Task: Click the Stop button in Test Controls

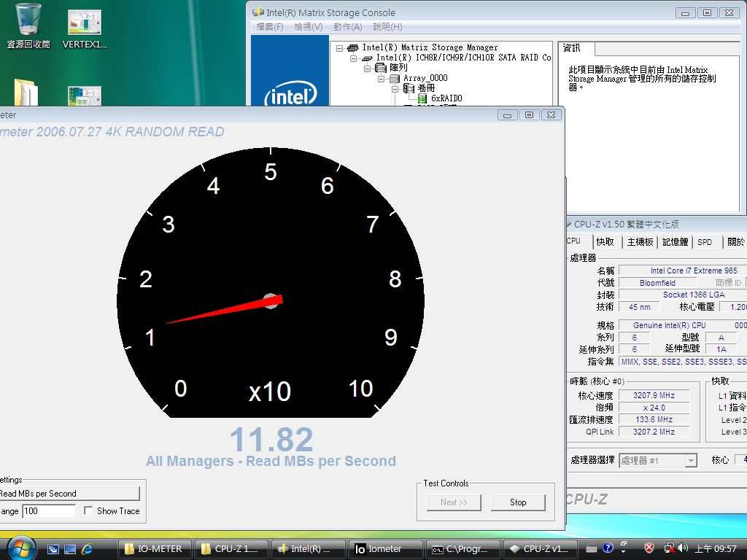Action: click(518, 502)
